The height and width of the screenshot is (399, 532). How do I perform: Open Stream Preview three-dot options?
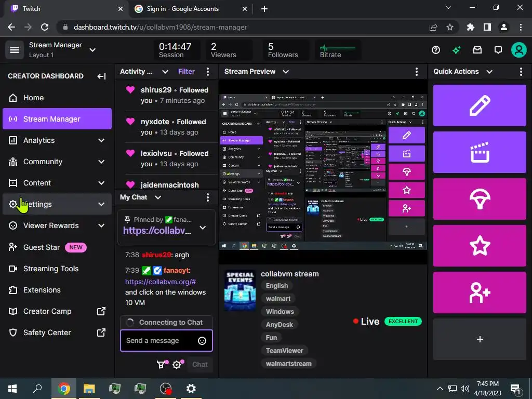click(416, 72)
